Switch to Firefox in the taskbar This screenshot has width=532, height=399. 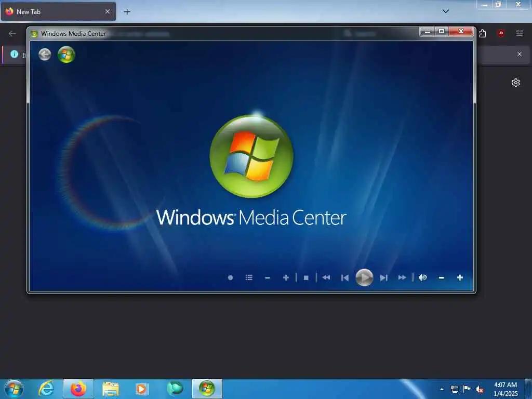click(x=78, y=389)
